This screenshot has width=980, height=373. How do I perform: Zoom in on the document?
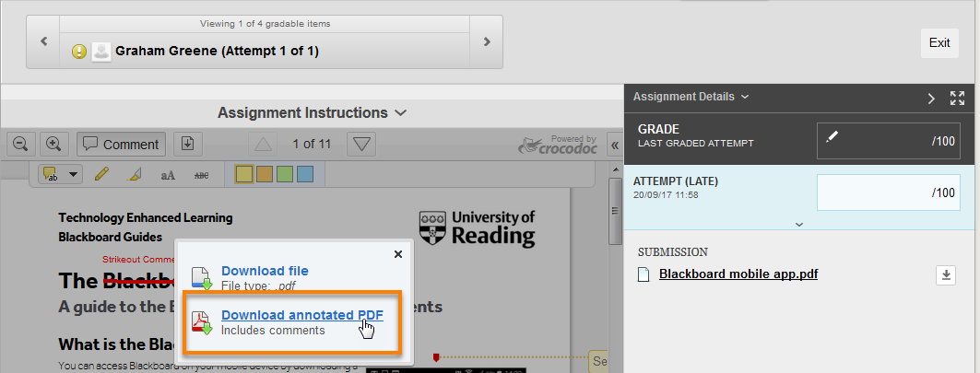[x=54, y=145]
